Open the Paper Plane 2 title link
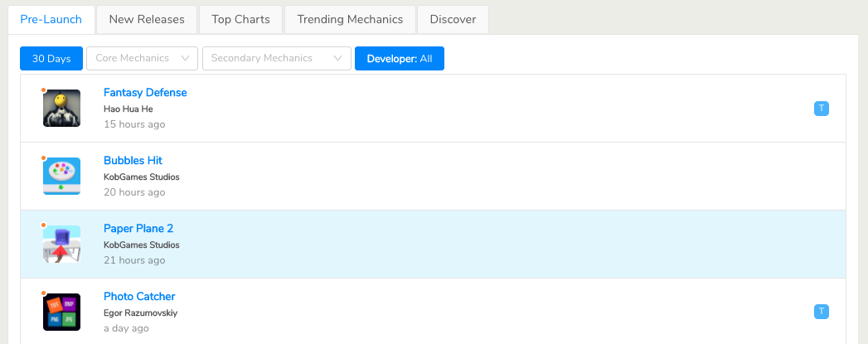This screenshot has height=344, width=868. tap(138, 229)
